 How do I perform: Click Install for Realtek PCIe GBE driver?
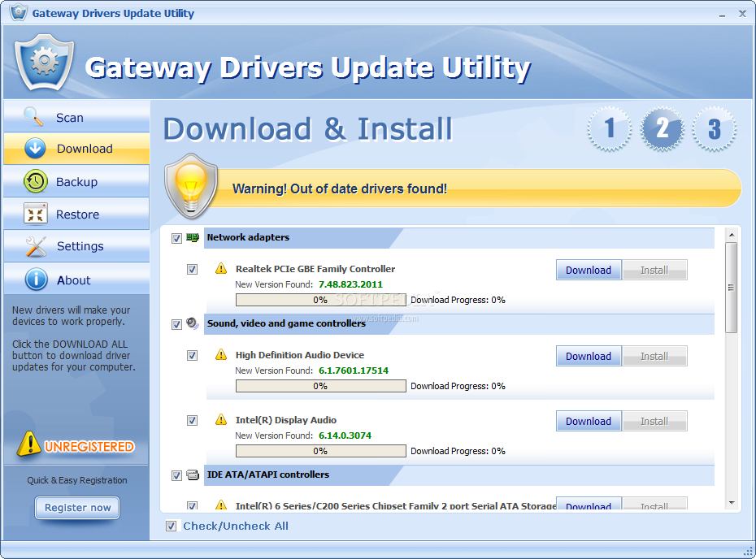pos(654,270)
